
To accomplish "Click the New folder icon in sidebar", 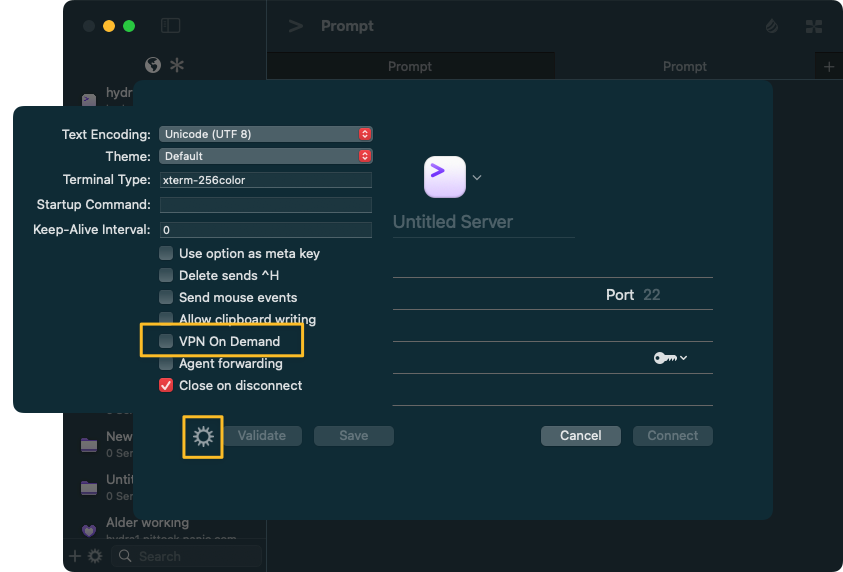I will coord(89,444).
